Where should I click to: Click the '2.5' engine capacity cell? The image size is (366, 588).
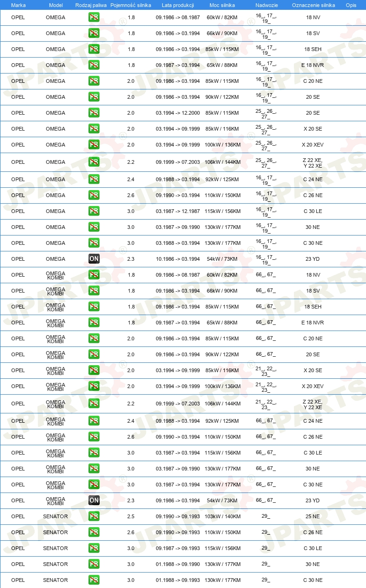coord(131,516)
